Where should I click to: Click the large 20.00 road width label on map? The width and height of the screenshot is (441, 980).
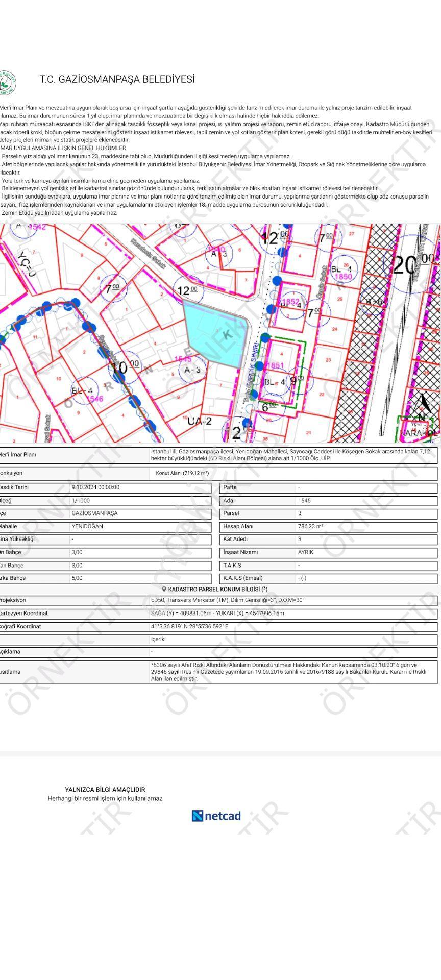click(414, 264)
